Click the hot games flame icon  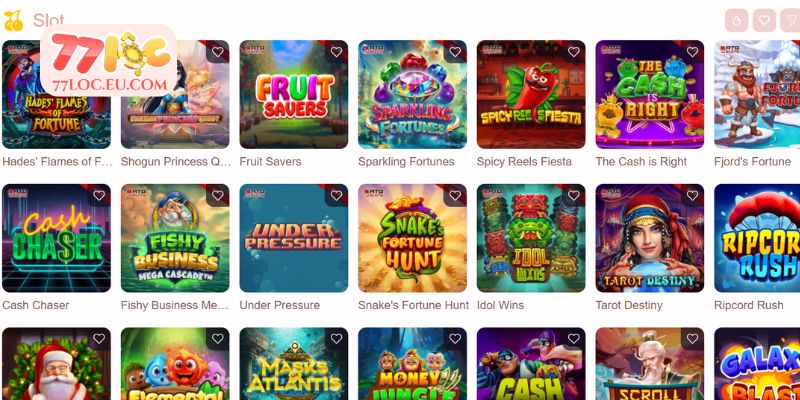click(736, 20)
